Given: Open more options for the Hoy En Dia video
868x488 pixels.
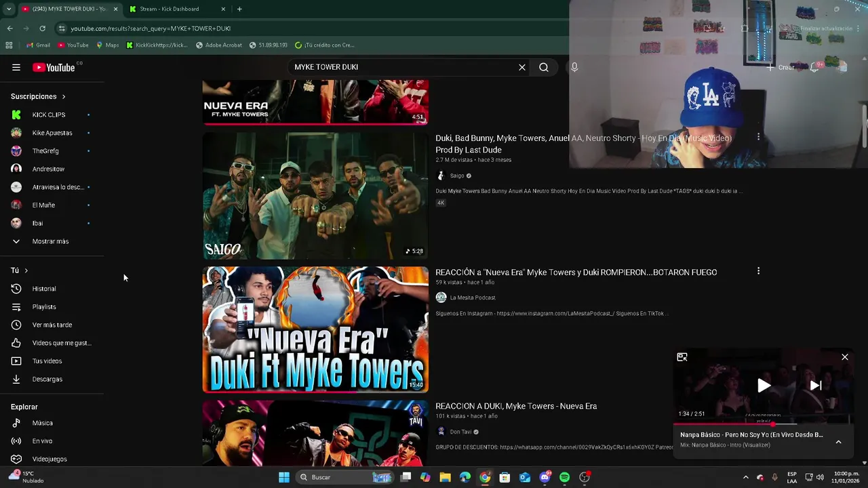Looking at the screenshot, I should (x=758, y=138).
